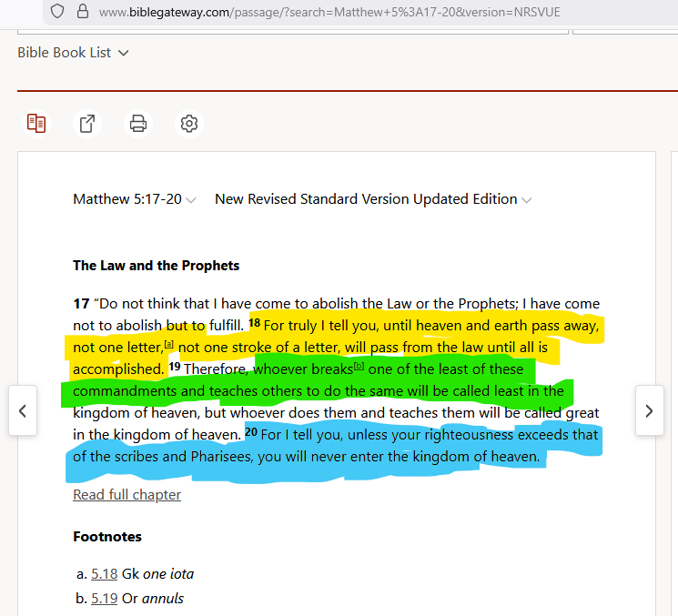Expand the Bible Book List menu

73,53
